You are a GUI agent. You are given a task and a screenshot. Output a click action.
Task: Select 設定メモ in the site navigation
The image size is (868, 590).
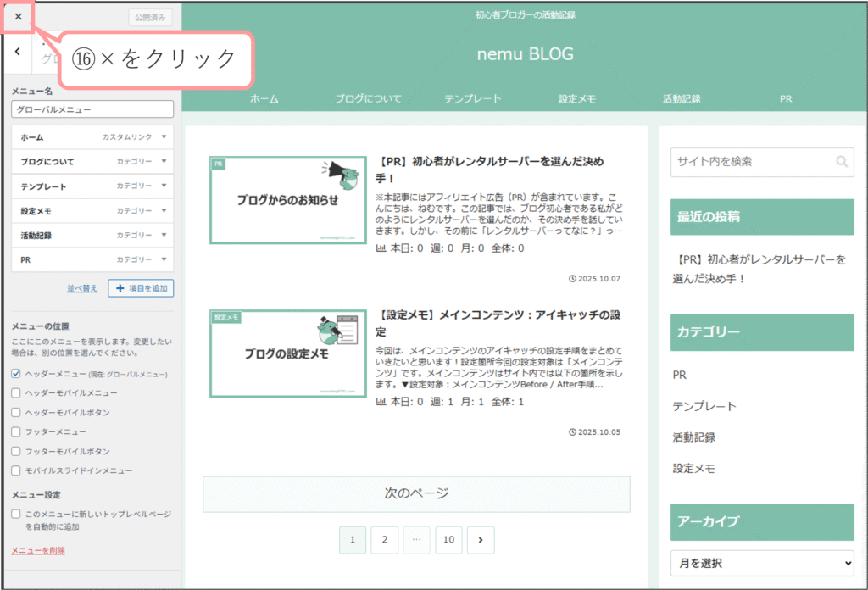point(576,98)
